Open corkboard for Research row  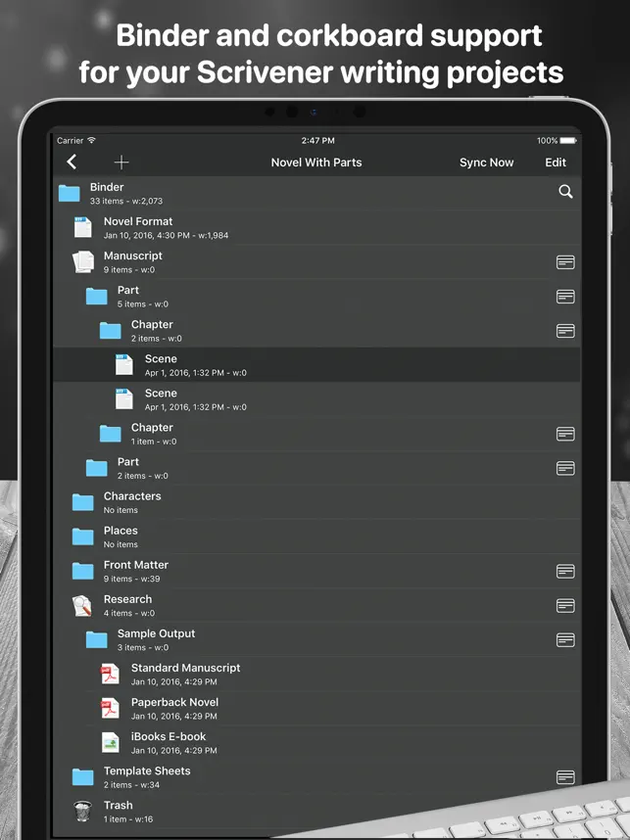(565, 605)
